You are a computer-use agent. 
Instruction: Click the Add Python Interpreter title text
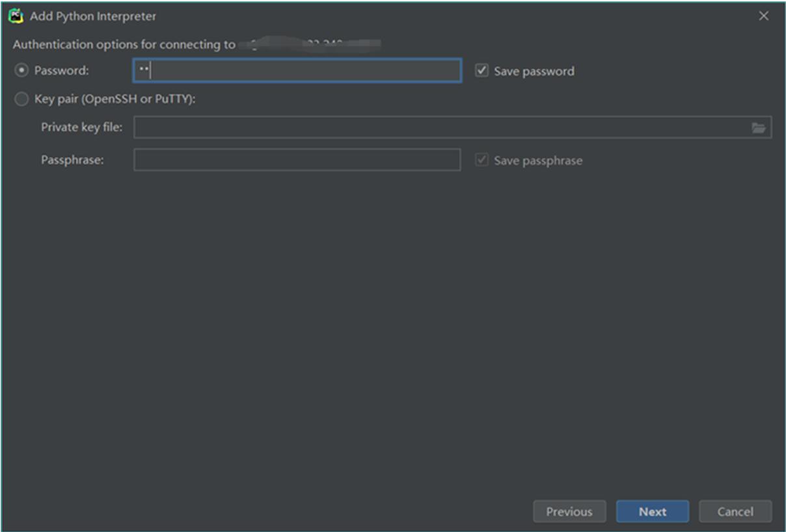point(93,16)
